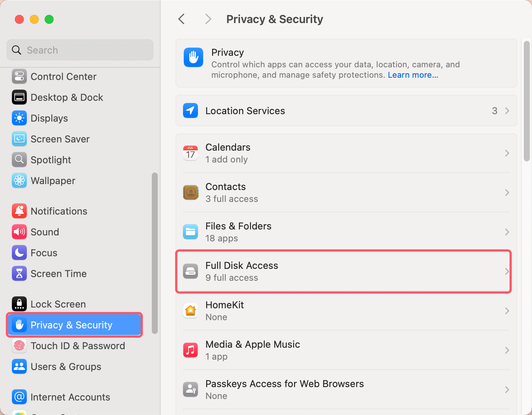Viewport: 532px width, 415px height.
Task: Select the Focus icon in sidebar
Action: coord(19,252)
